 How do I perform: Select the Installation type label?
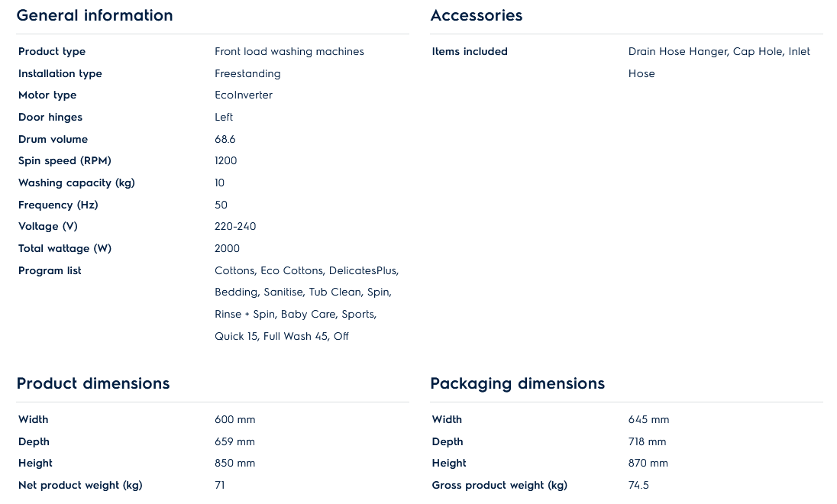click(x=60, y=74)
